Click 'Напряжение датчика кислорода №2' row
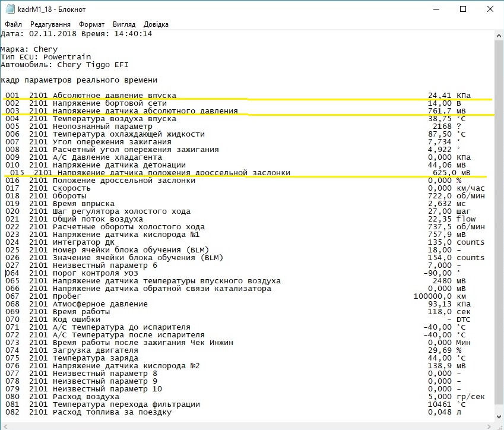Image resolution: width=504 pixels, height=430 pixels. tap(236, 366)
